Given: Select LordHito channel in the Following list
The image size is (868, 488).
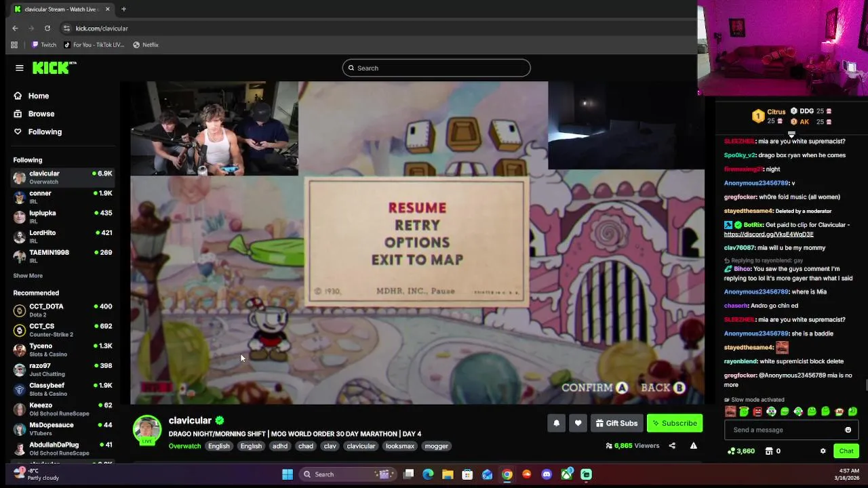Looking at the screenshot, I should pyautogui.click(x=62, y=237).
